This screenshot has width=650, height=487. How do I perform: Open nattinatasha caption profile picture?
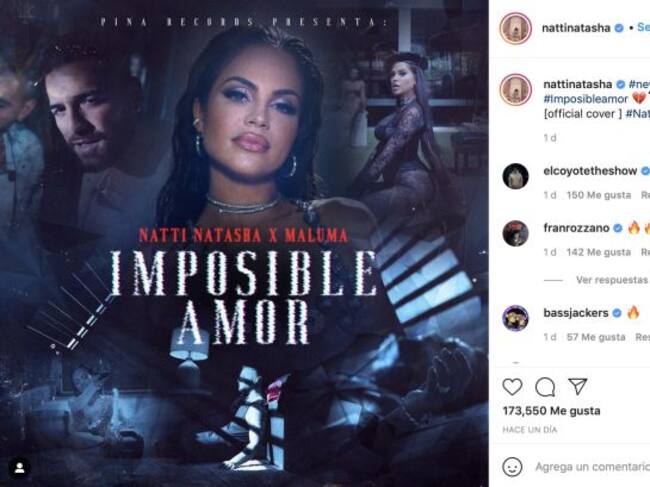(x=516, y=90)
